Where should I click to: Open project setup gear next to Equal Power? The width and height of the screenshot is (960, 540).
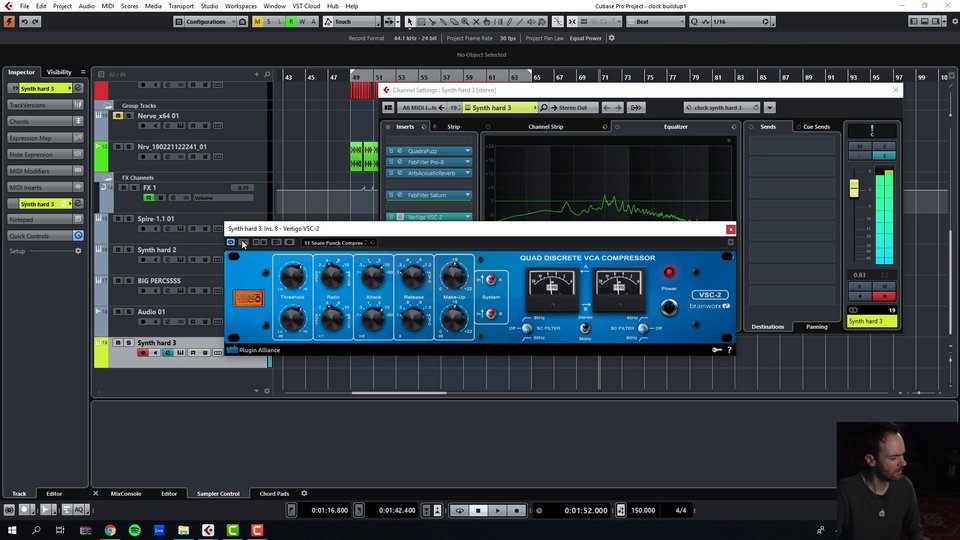612,38
